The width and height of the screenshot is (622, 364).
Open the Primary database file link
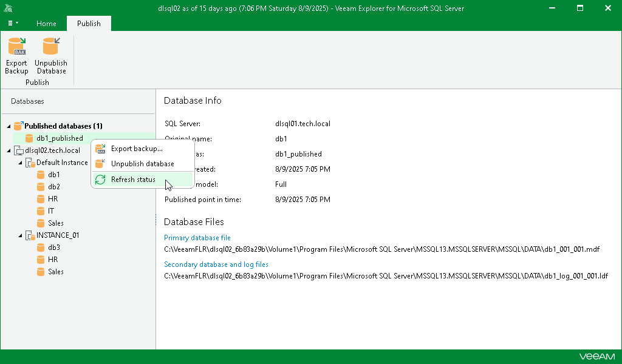[197, 237]
